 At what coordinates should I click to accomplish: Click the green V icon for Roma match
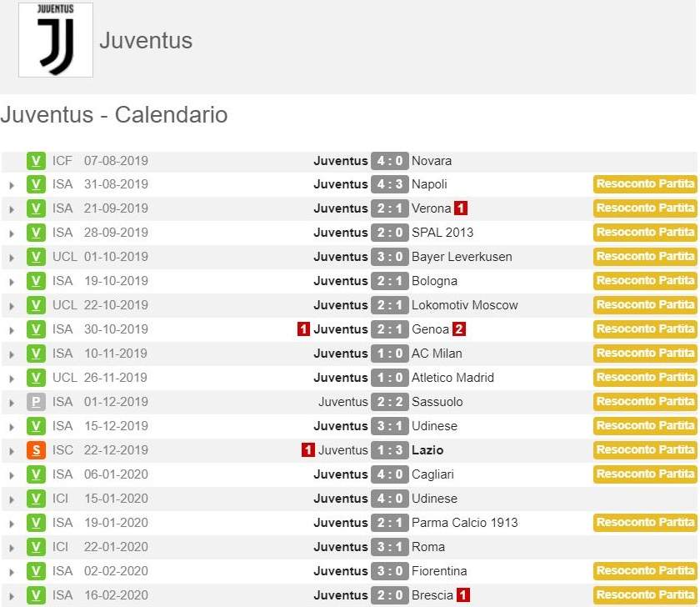pos(36,547)
